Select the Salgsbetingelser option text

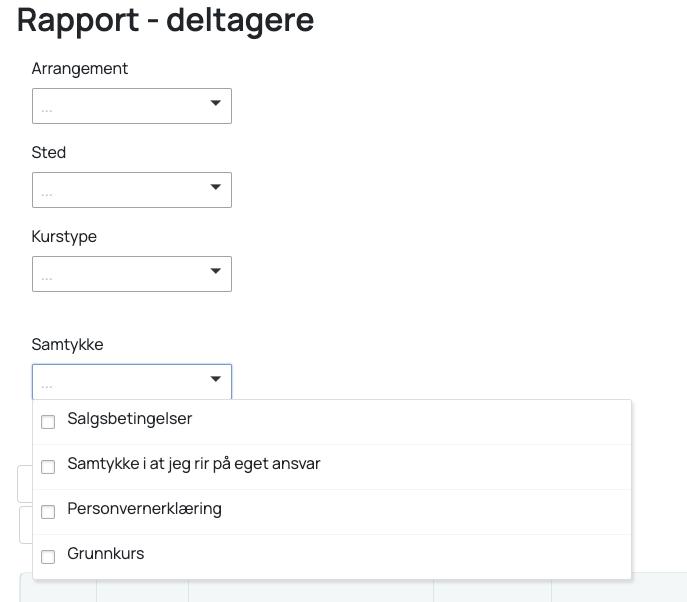pyautogui.click(x=129, y=419)
